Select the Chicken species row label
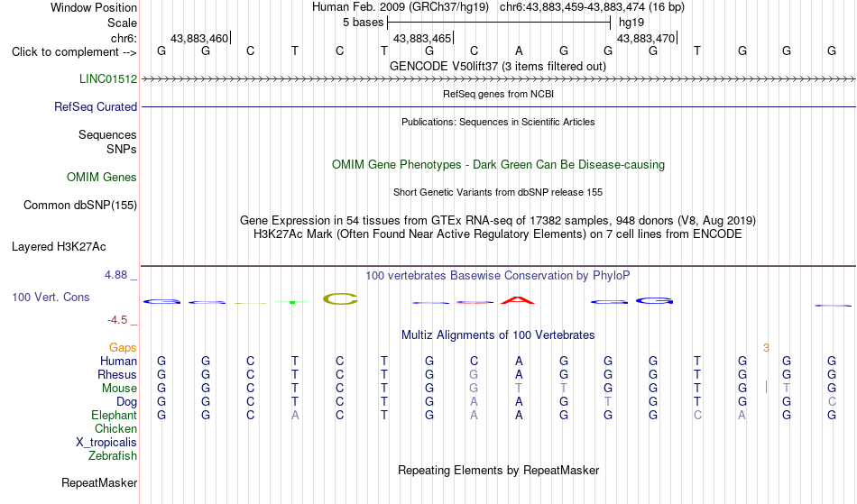This screenshot has height=504, width=857. (x=115, y=428)
